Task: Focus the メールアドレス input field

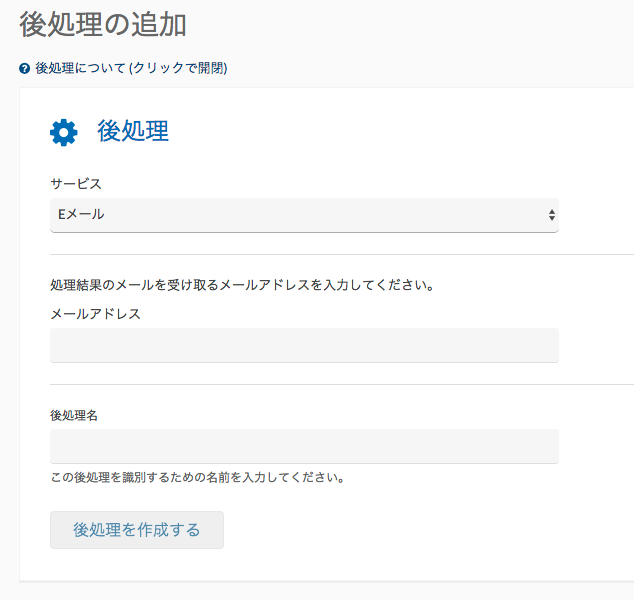Action: [x=304, y=345]
